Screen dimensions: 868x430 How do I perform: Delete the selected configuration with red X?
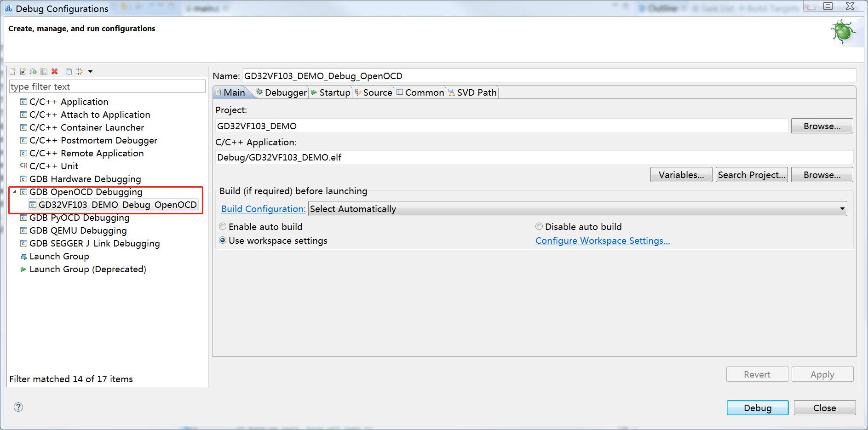coord(54,71)
